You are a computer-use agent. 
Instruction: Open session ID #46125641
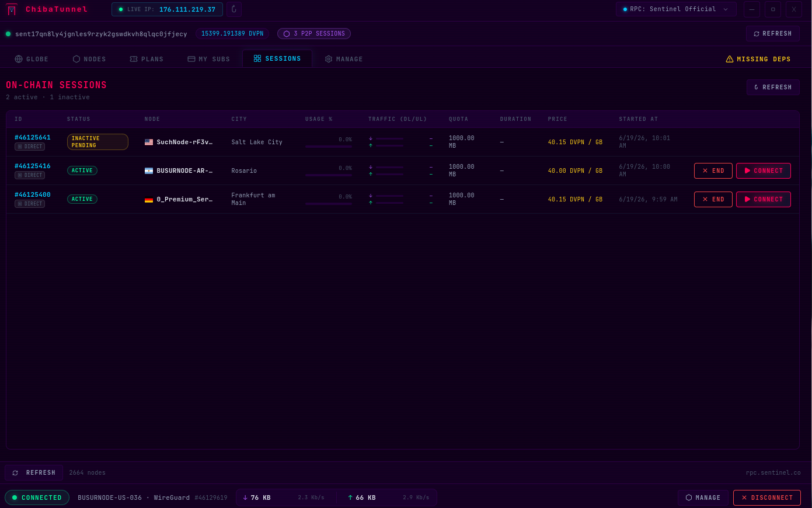pos(33,138)
